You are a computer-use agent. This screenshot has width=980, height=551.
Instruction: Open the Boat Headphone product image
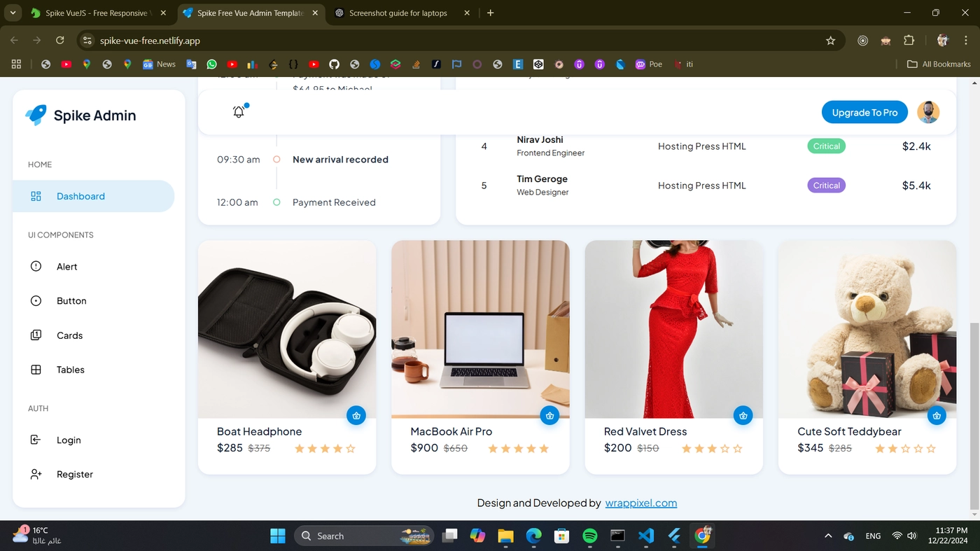click(287, 329)
